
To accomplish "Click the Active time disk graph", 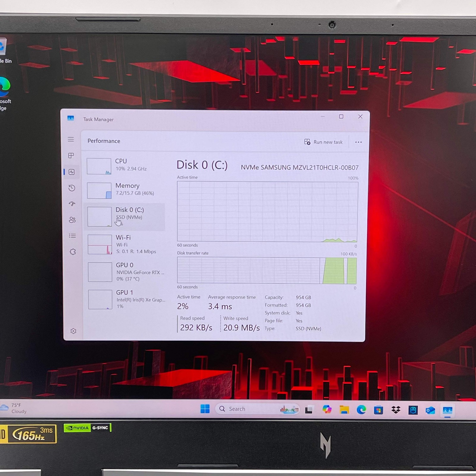I will [x=267, y=212].
